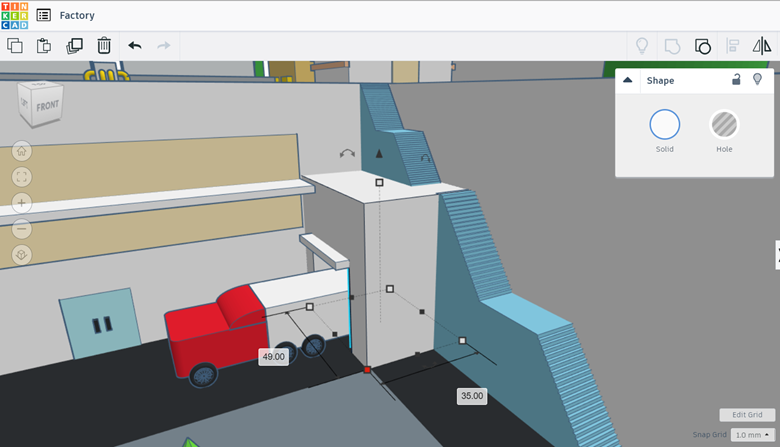
Task: Duplicate and repeat the selection
Action: click(x=74, y=46)
